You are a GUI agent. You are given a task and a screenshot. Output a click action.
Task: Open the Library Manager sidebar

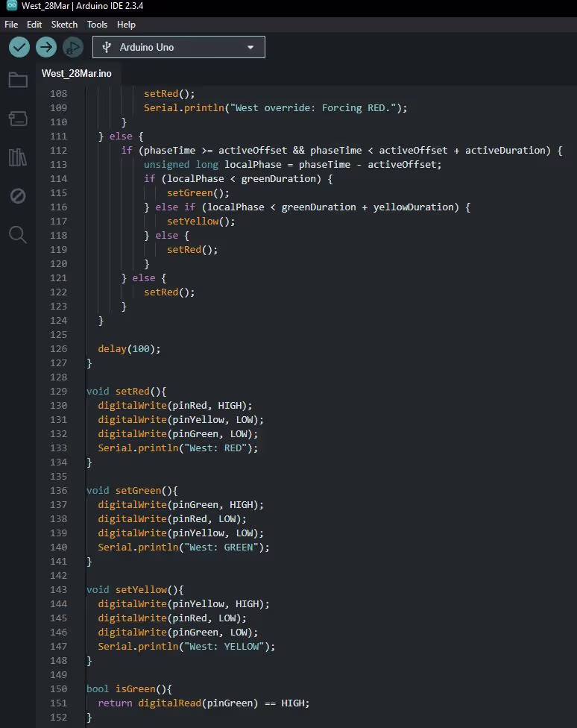tap(18, 157)
